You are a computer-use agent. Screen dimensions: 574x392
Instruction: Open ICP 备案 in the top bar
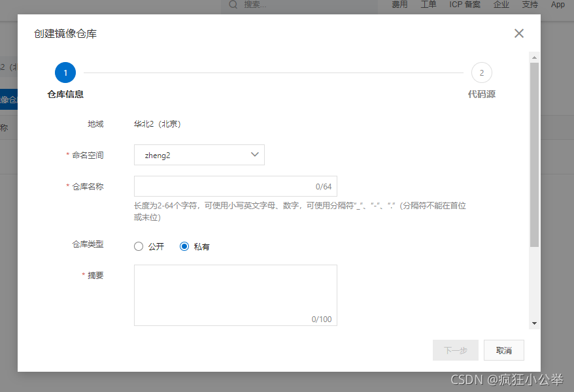click(x=465, y=5)
